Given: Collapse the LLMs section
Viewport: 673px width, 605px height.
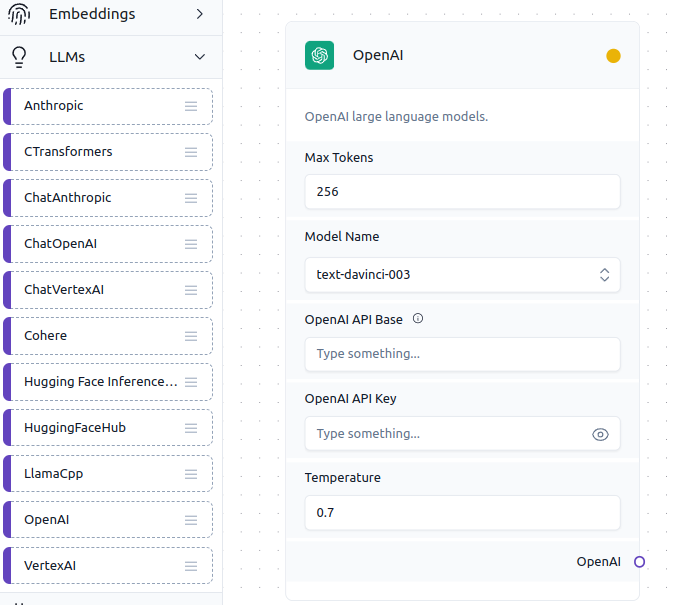Looking at the screenshot, I should (x=199, y=57).
